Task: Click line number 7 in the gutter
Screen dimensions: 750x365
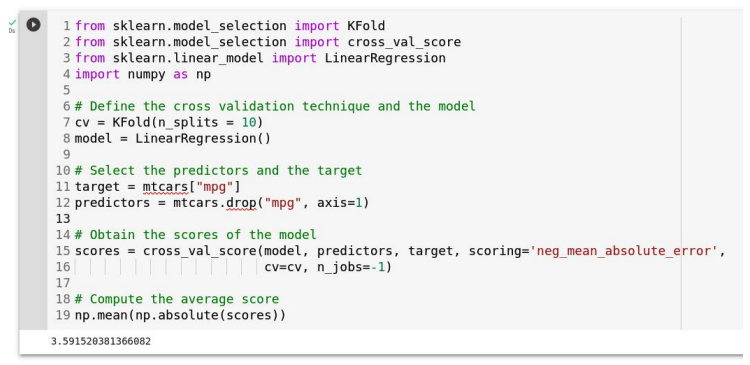Action: (66, 122)
